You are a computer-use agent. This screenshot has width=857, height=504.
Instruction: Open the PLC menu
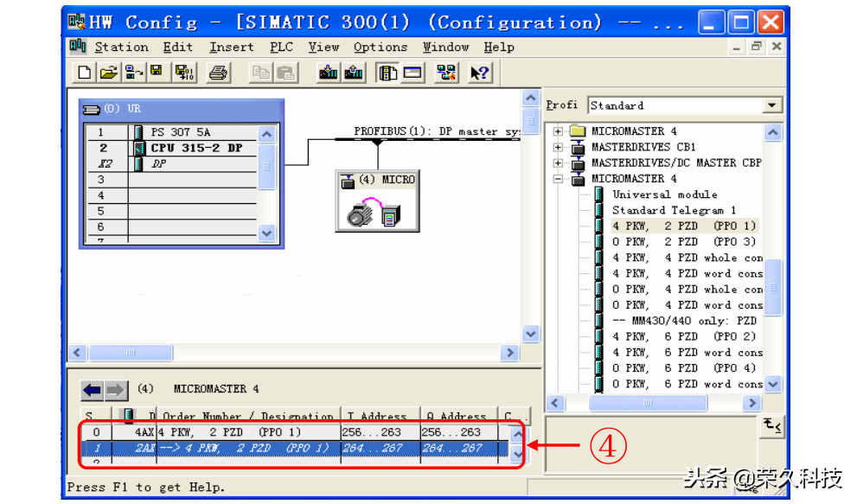(x=281, y=48)
